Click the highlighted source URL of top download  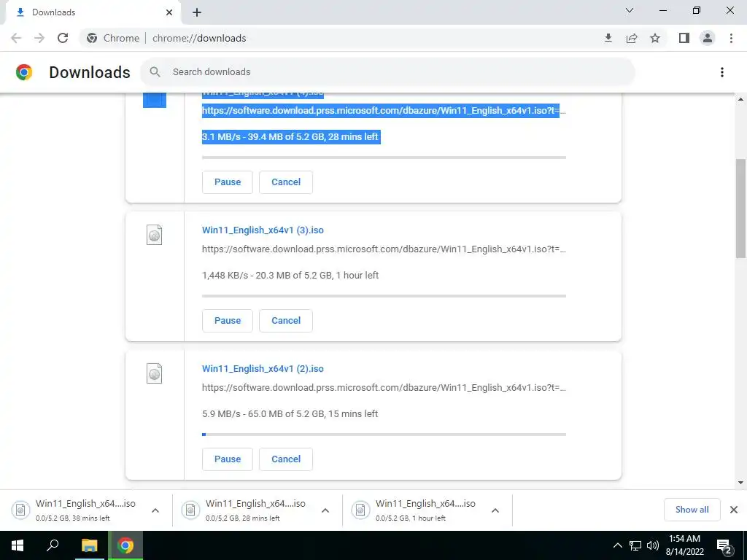pos(384,111)
